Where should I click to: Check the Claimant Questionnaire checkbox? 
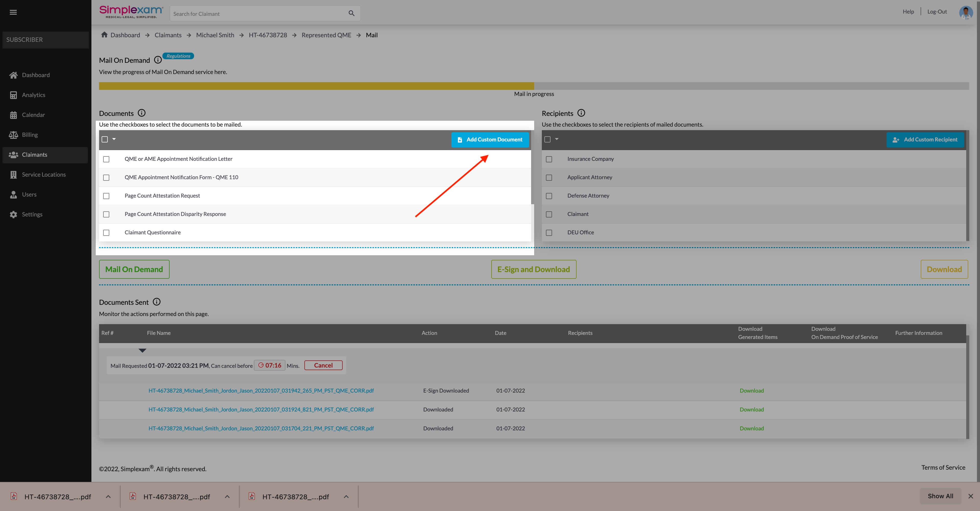coord(106,233)
